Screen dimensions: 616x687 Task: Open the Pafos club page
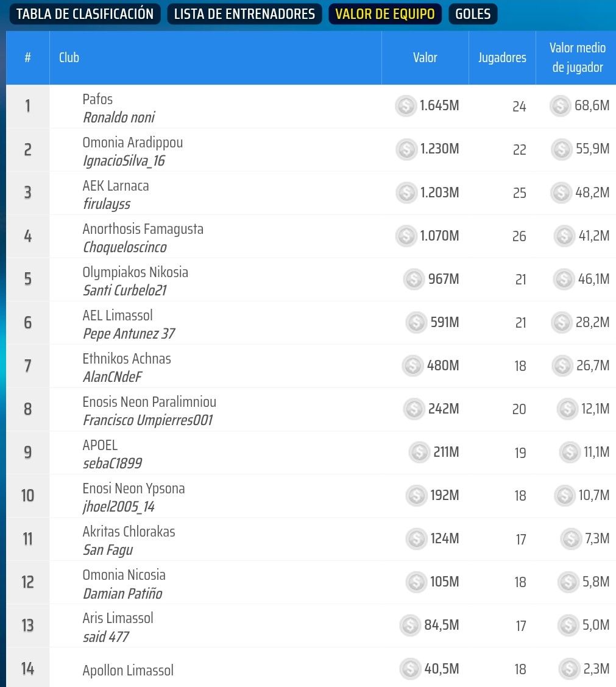click(97, 99)
